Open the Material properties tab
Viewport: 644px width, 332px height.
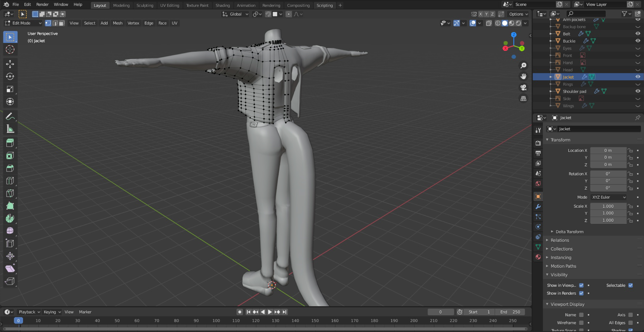pyautogui.click(x=538, y=257)
